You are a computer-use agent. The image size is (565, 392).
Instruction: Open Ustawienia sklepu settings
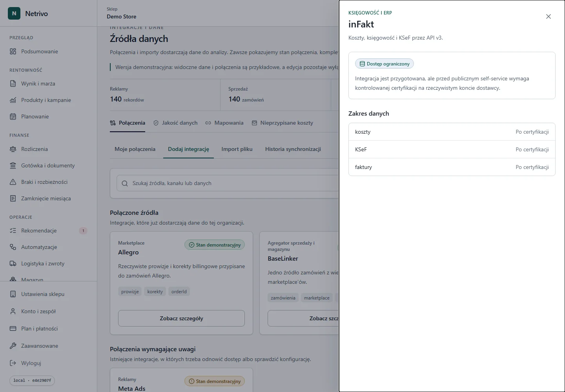[48, 294]
